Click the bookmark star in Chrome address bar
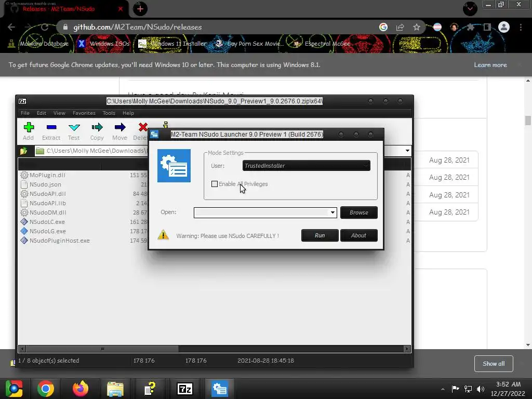532x399 pixels. click(417, 27)
